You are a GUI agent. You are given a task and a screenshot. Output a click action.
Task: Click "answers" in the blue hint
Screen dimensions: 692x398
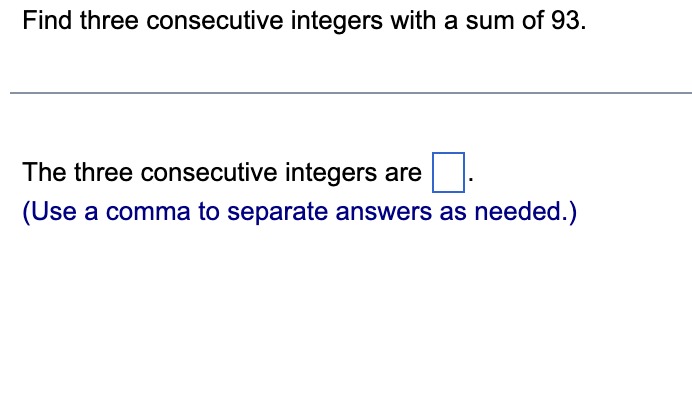pyautogui.click(x=384, y=212)
